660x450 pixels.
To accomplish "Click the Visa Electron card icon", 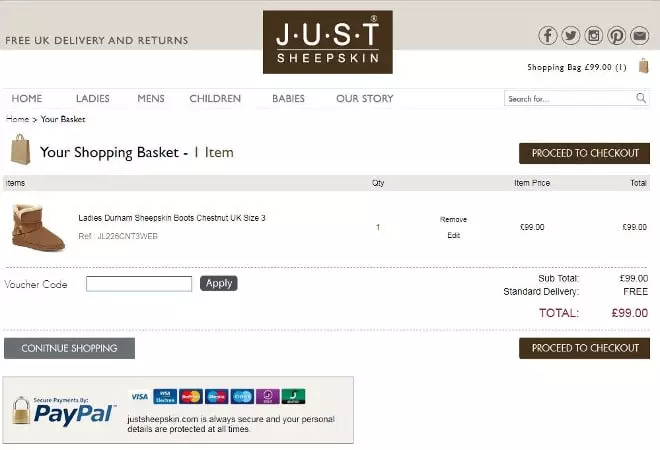I will (165, 397).
